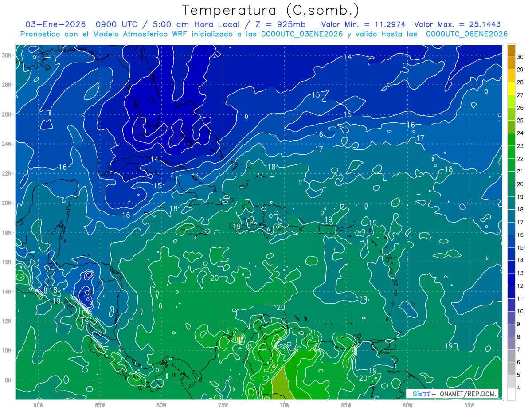Click the "80W" longitude axis label

pos(161,405)
